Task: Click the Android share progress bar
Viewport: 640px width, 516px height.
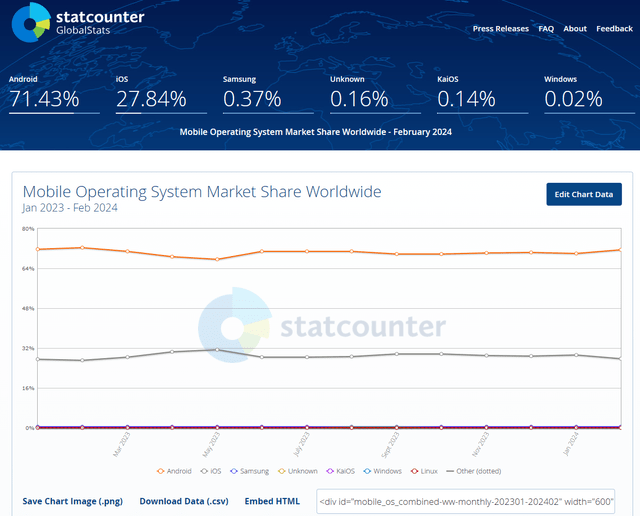Action: click(54, 113)
